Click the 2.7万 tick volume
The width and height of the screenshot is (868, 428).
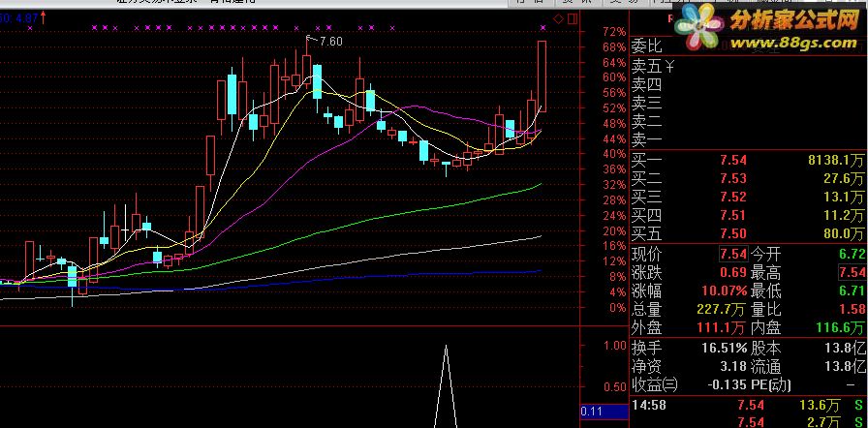(823, 422)
